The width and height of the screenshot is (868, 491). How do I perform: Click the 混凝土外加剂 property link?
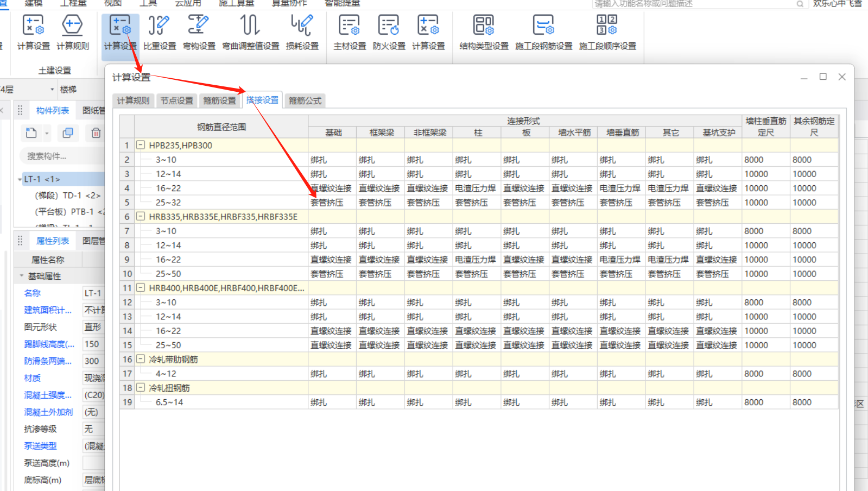[x=48, y=412]
